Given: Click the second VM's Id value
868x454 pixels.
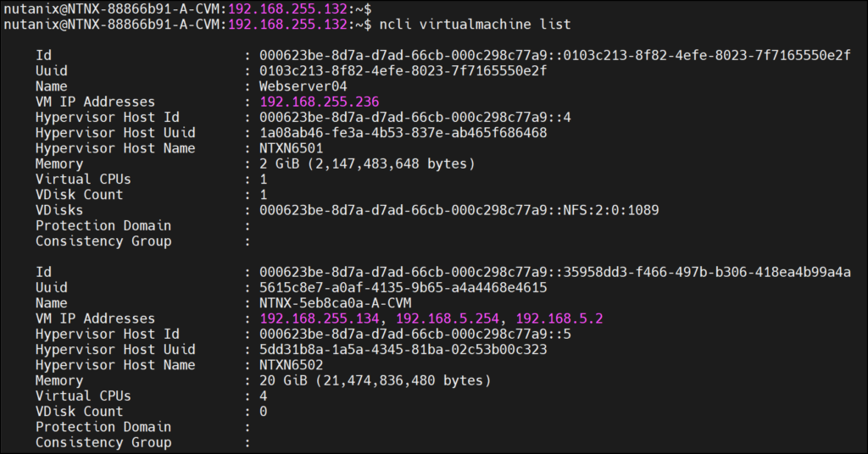Looking at the screenshot, I should pos(554,272).
